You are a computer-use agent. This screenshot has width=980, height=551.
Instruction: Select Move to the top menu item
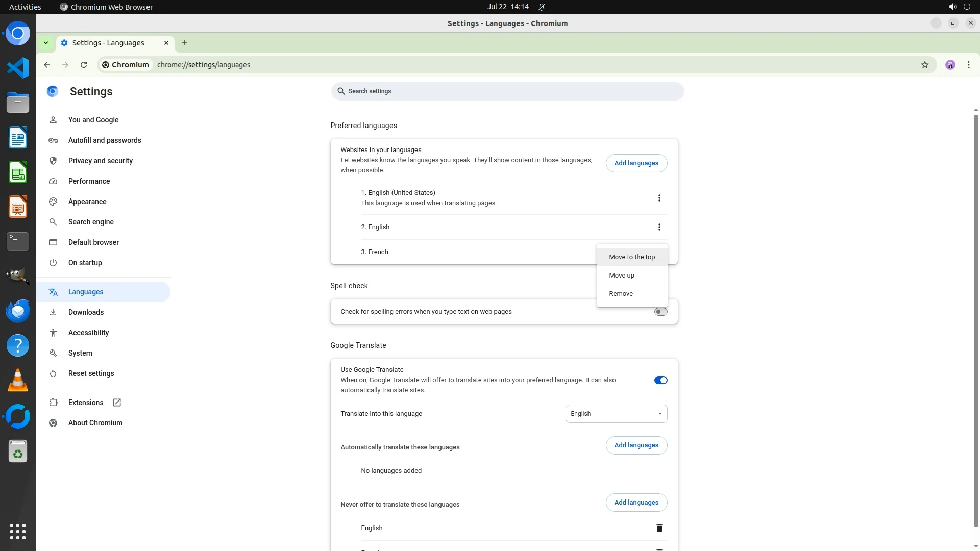click(x=631, y=257)
